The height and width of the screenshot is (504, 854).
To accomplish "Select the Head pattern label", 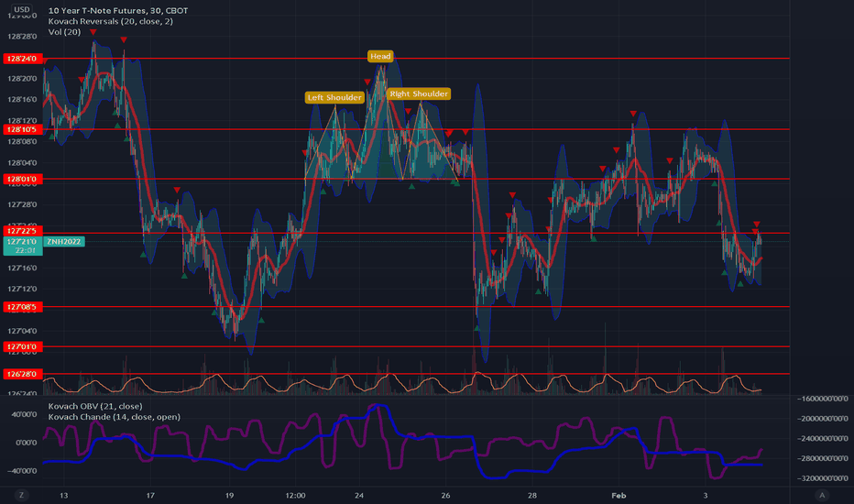I will (380, 56).
